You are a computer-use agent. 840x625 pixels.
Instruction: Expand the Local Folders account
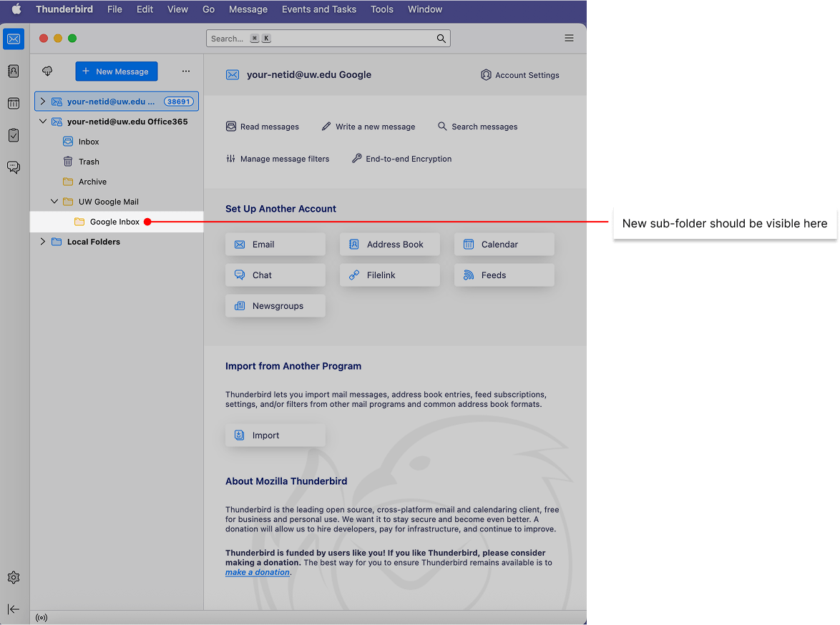click(43, 242)
